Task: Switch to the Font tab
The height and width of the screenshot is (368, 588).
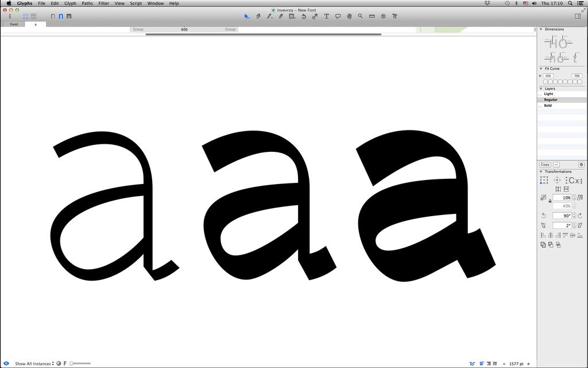Action: [x=14, y=24]
